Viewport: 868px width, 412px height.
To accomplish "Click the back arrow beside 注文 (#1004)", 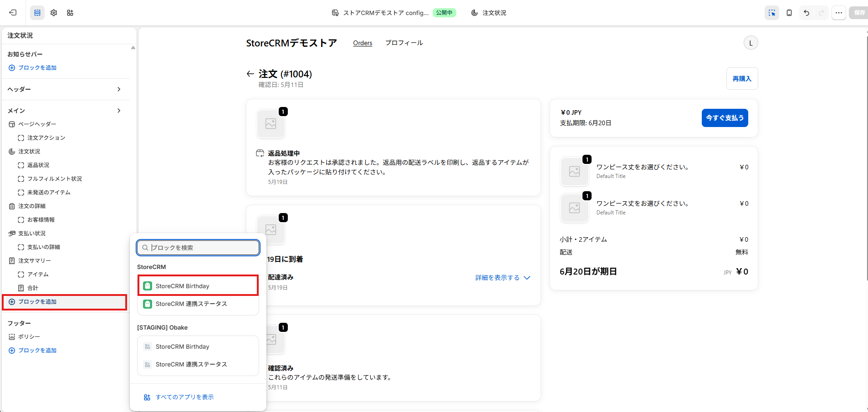I will coord(250,74).
